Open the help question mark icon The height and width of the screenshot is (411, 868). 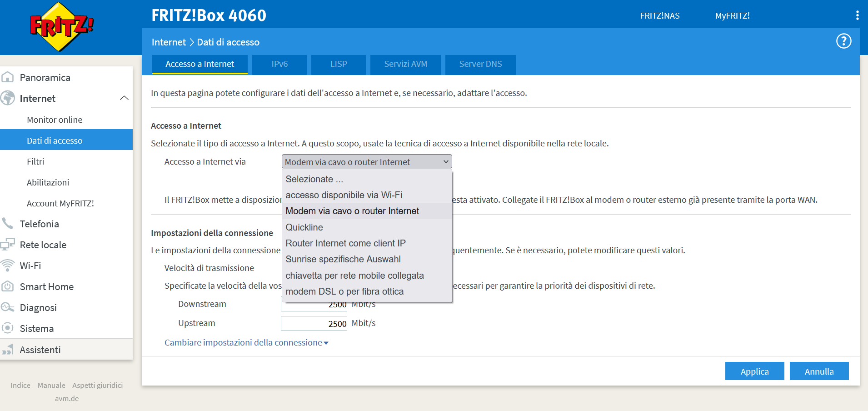click(844, 41)
